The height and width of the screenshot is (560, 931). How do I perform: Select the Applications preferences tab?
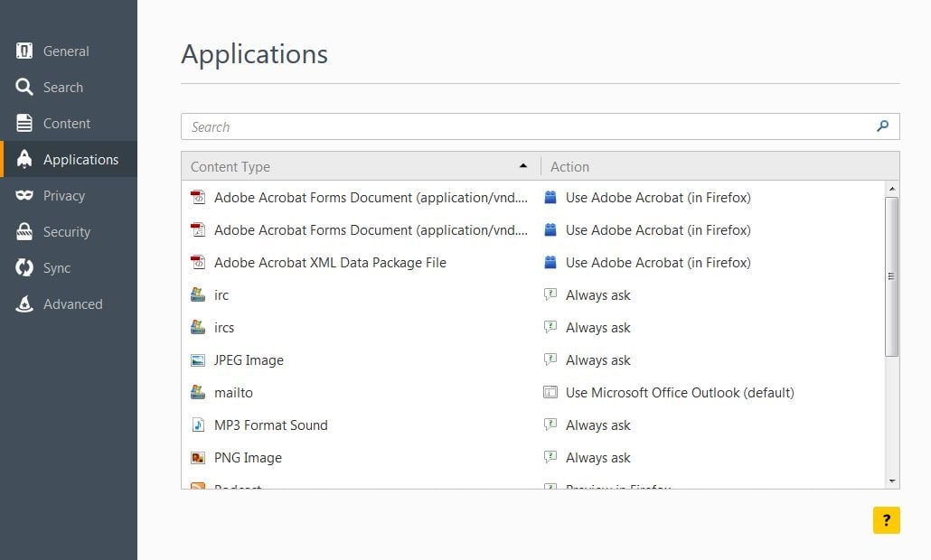pos(69,159)
